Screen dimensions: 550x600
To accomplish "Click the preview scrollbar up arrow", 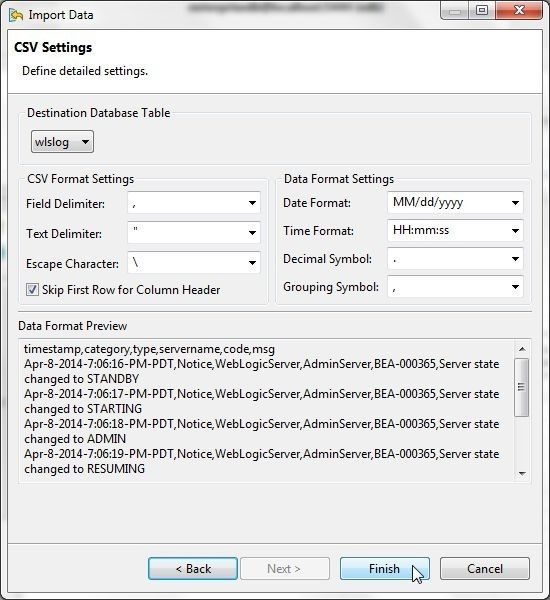I will (x=522, y=349).
